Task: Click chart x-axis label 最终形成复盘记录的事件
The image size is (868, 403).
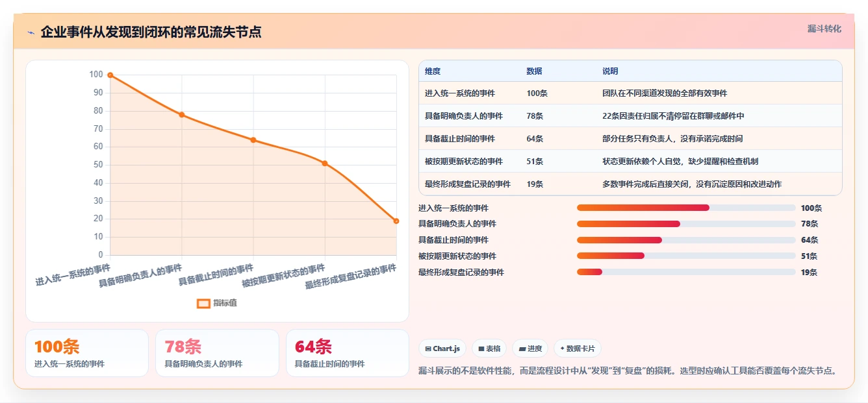Action: (x=351, y=276)
